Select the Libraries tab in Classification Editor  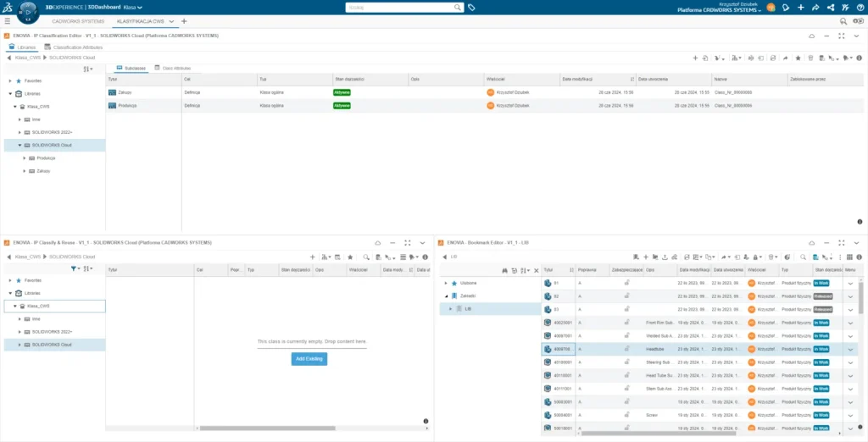tap(23, 47)
